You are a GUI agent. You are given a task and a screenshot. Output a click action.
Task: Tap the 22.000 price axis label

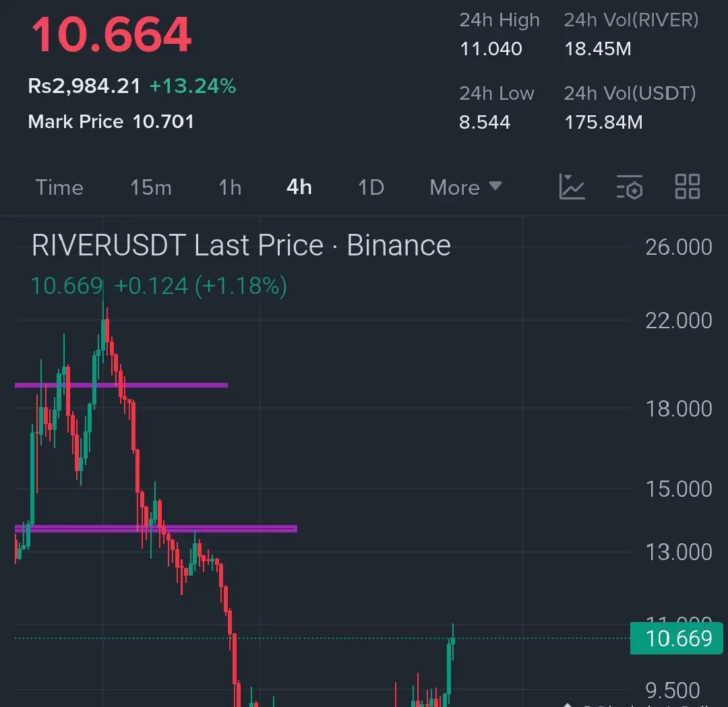[678, 320]
